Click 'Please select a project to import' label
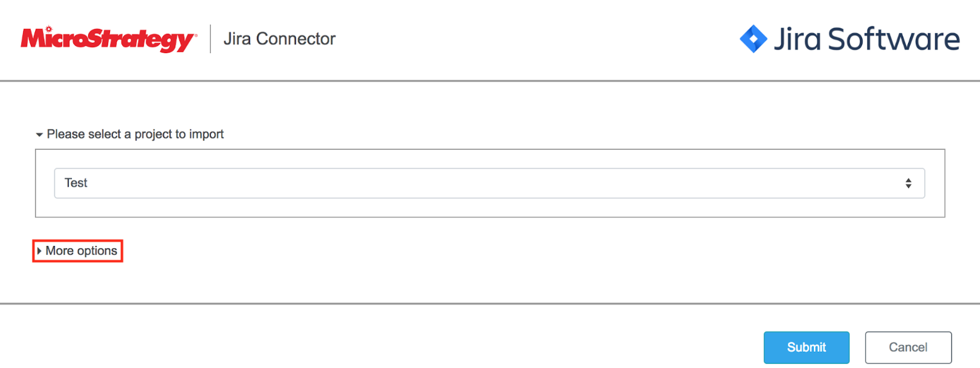Image resolution: width=980 pixels, height=368 pixels. tap(135, 134)
